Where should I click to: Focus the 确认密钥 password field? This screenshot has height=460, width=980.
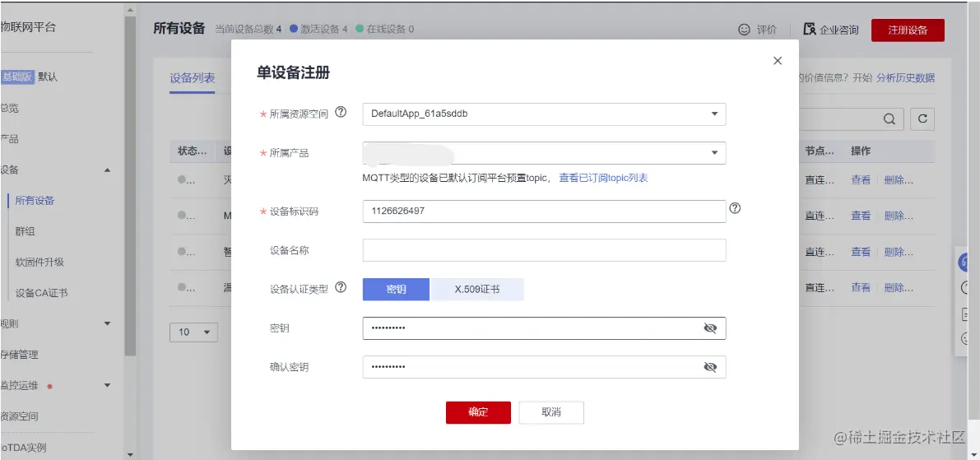click(544, 367)
